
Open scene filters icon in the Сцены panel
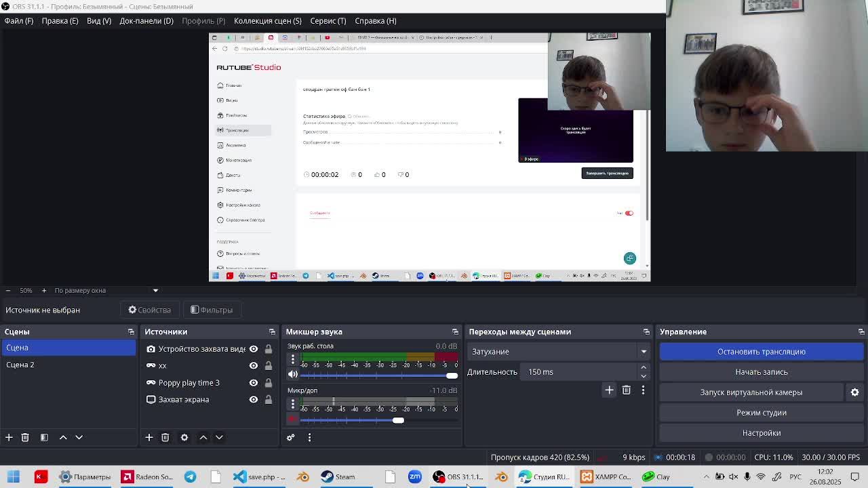(x=44, y=437)
